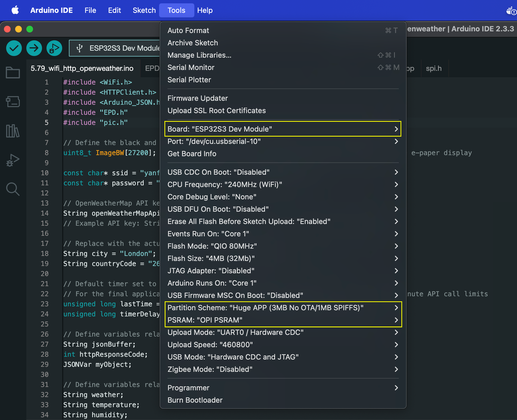Open the Search magnifier in sidebar
Screen dimensions: 517x420
(x=12, y=189)
